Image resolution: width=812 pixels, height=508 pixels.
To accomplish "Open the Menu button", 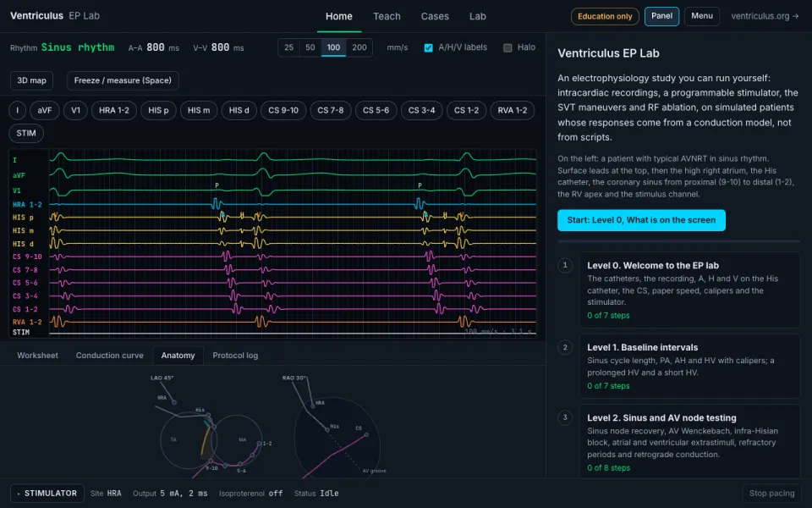I will 702,16.
